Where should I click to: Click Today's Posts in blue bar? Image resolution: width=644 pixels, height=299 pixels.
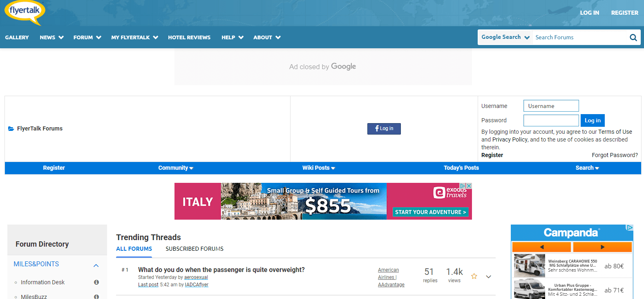click(461, 168)
